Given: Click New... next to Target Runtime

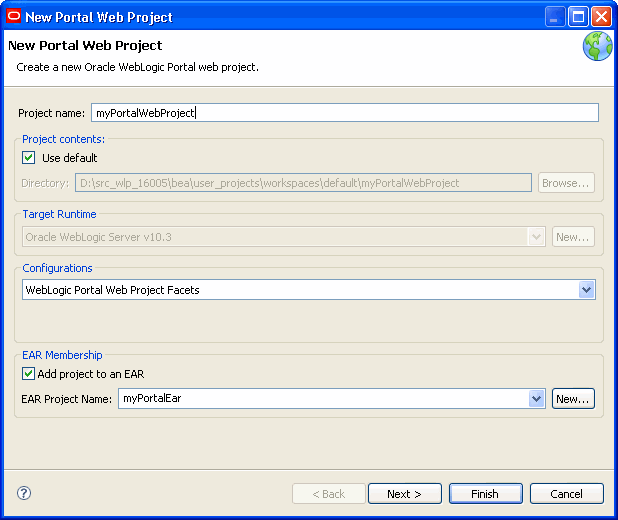Looking at the screenshot, I should coord(573,237).
